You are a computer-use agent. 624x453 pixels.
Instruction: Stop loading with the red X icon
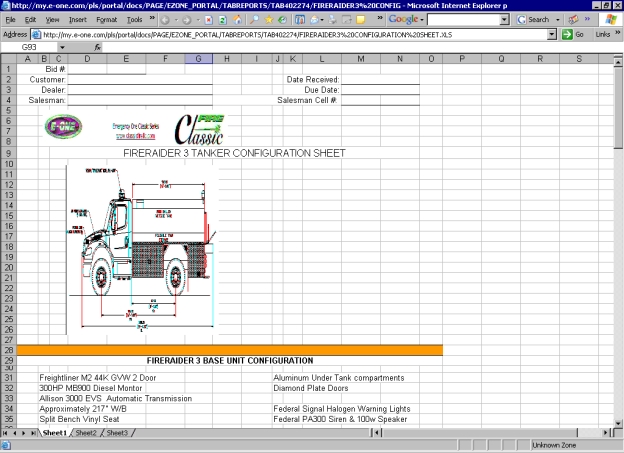[209, 20]
